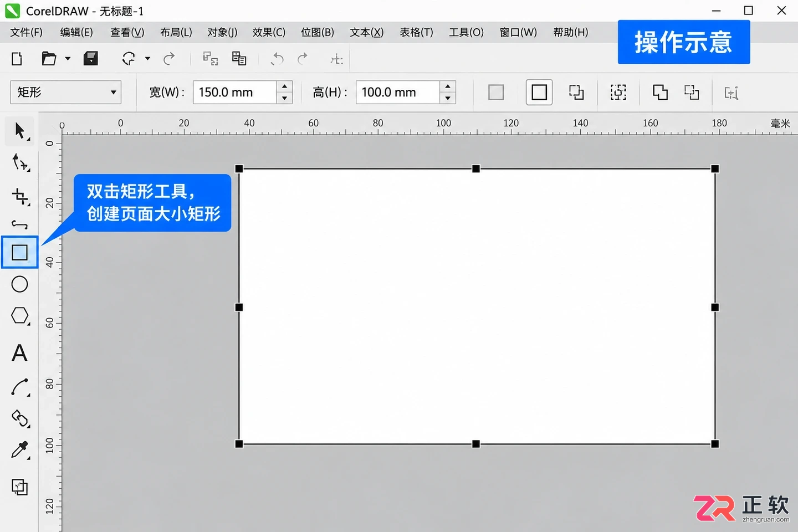Open the 帮助(H) menu
Screen dimensions: 798x532
(571, 32)
